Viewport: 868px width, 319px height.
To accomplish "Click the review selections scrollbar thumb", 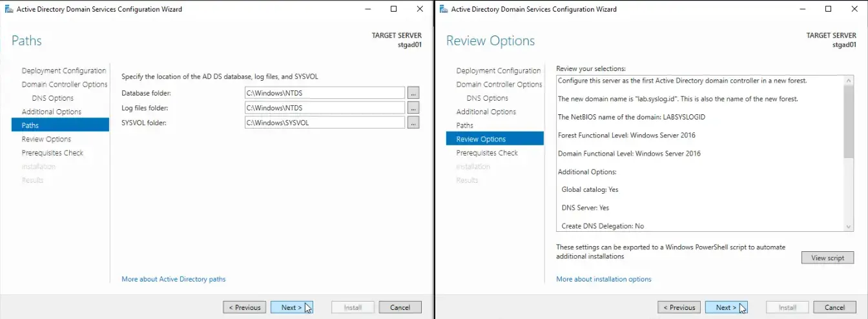I will 849,121.
